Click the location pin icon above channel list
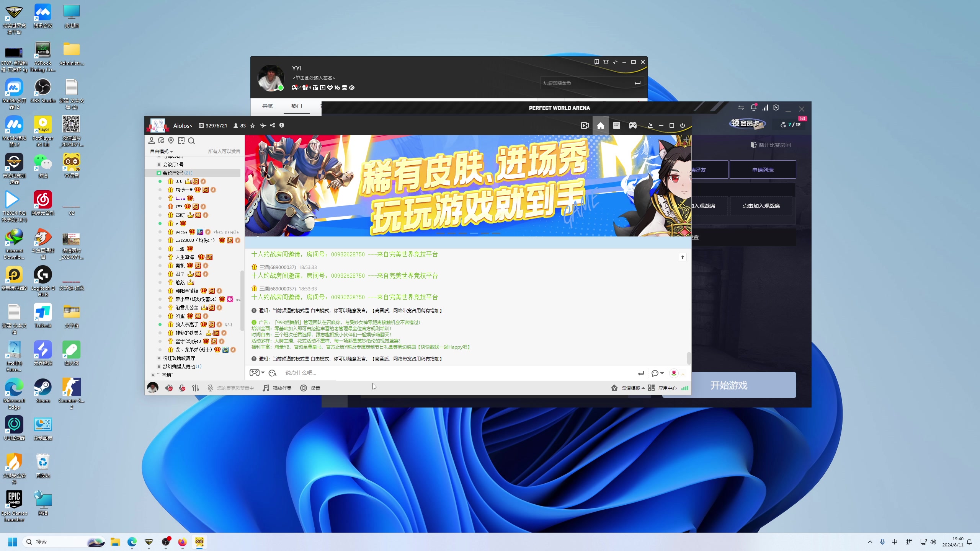Viewport: 980px width, 551px height. pyautogui.click(x=171, y=140)
